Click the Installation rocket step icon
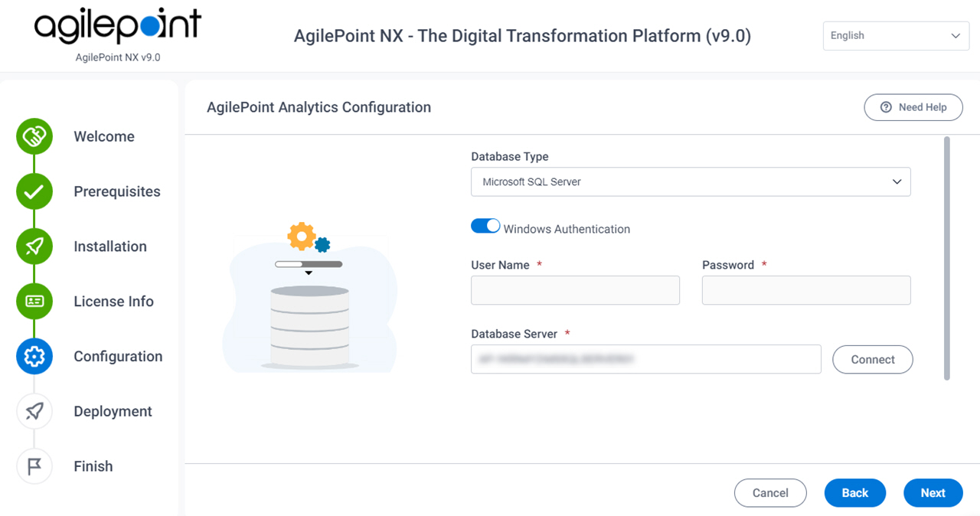Image resolution: width=980 pixels, height=516 pixels. [34, 247]
